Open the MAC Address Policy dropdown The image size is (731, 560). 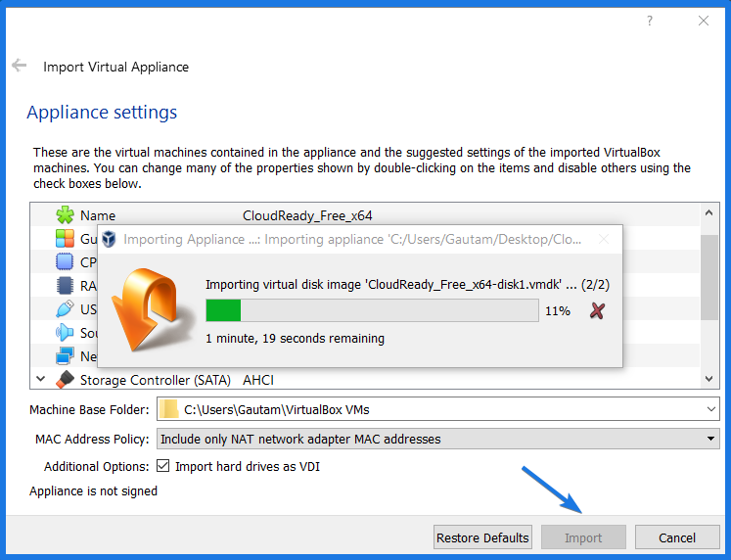[x=710, y=439]
